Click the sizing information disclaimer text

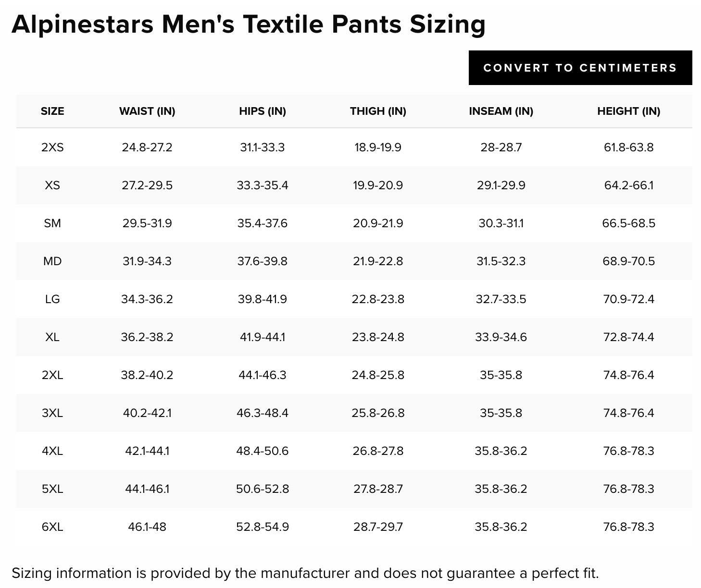point(305,573)
